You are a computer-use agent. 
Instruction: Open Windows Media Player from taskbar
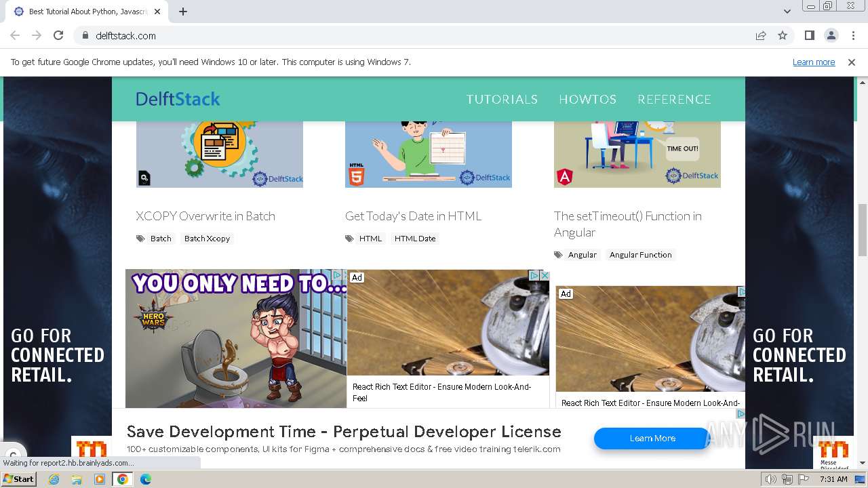(100, 479)
